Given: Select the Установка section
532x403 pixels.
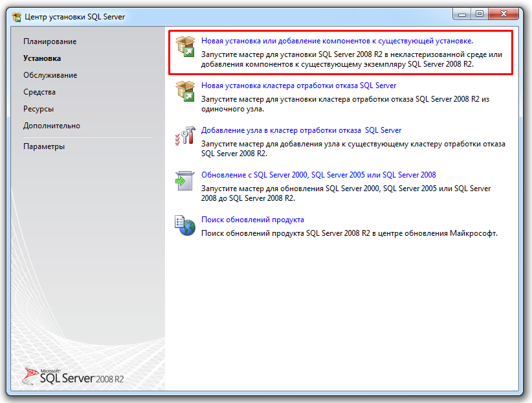Looking at the screenshot, I should tap(42, 58).
